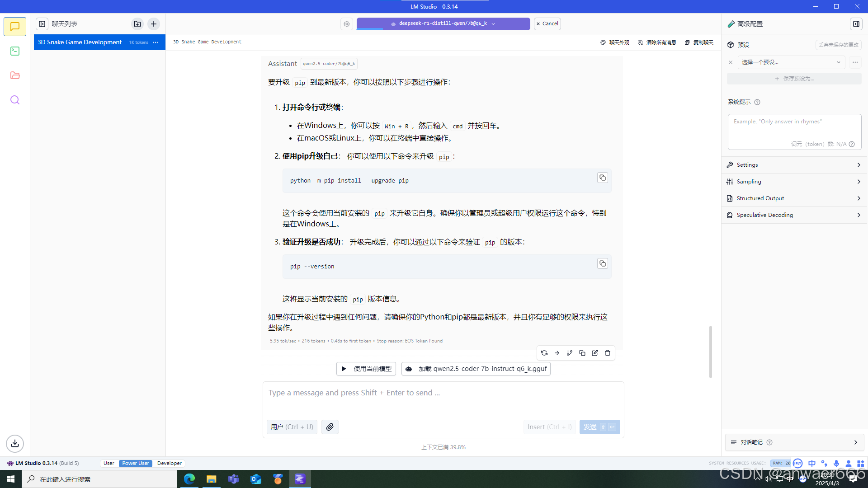Image resolution: width=868 pixels, height=488 pixels.
Task: Open My Models folder sidebar icon
Action: coord(15,75)
